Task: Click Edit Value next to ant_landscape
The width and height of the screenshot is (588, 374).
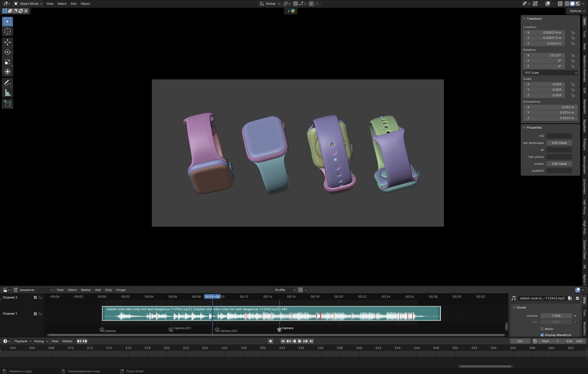Action: (559, 143)
